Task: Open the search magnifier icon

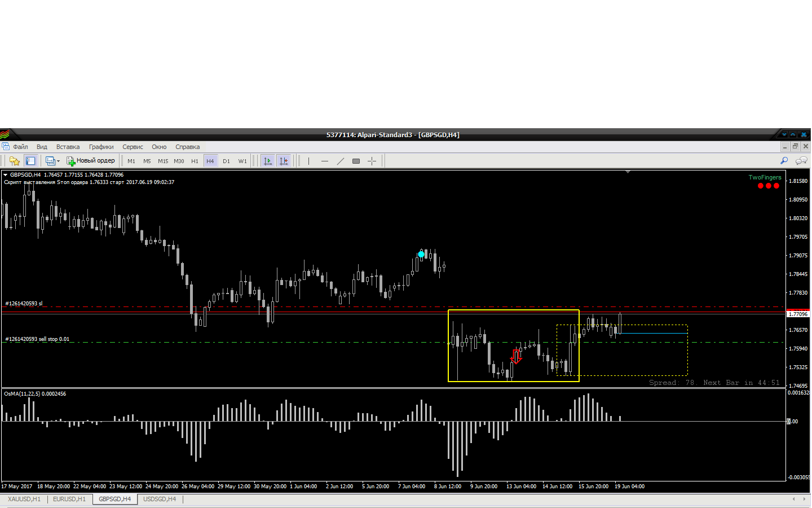Action: [x=784, y=161]
